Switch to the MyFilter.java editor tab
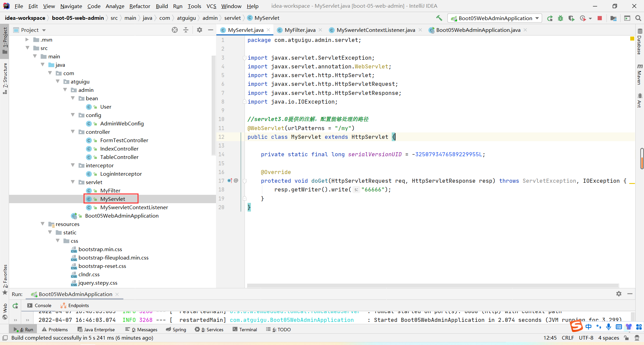Viewport: 644px width, 345px height. coord(300,30)
